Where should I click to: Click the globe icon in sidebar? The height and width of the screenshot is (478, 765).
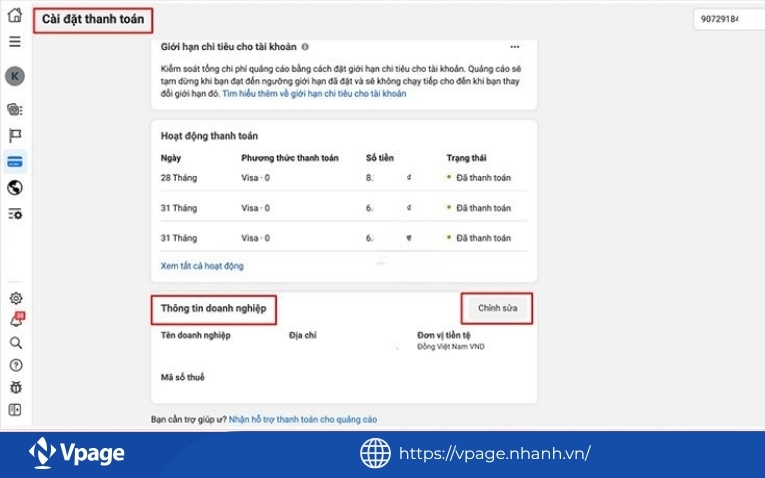pos(14,187)
